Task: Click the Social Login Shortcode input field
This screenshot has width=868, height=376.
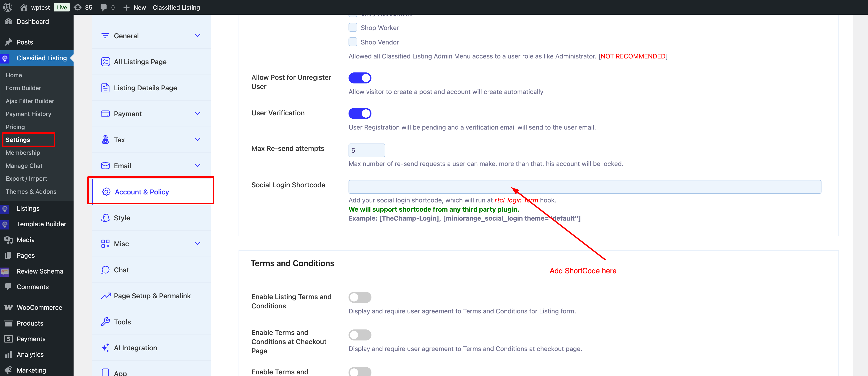Action: coord(585,187)
